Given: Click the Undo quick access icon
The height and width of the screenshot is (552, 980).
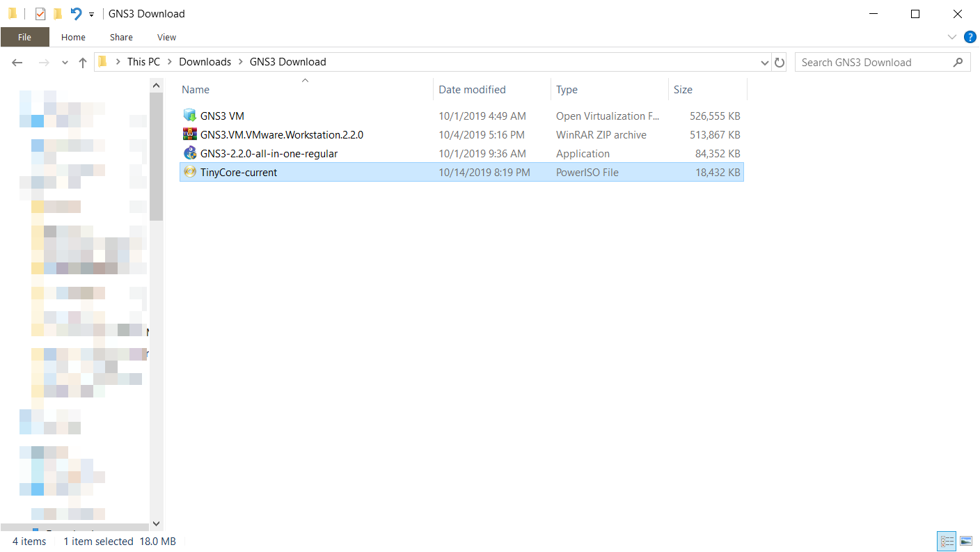Looking at the screenshot, I should pos(77,14).
